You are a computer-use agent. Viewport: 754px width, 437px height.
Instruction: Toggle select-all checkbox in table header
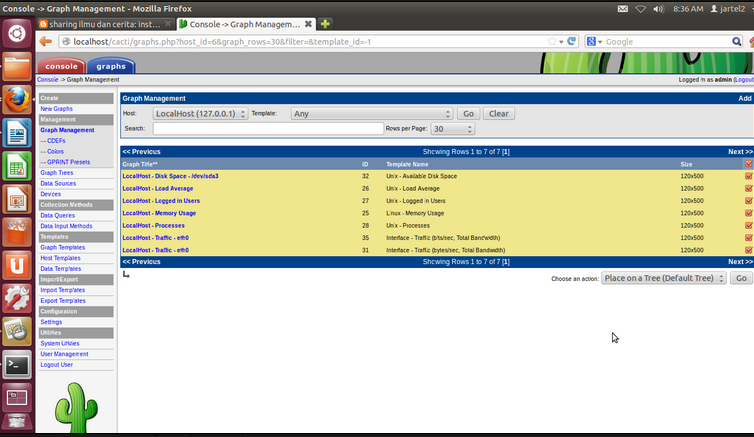(748, 164)
